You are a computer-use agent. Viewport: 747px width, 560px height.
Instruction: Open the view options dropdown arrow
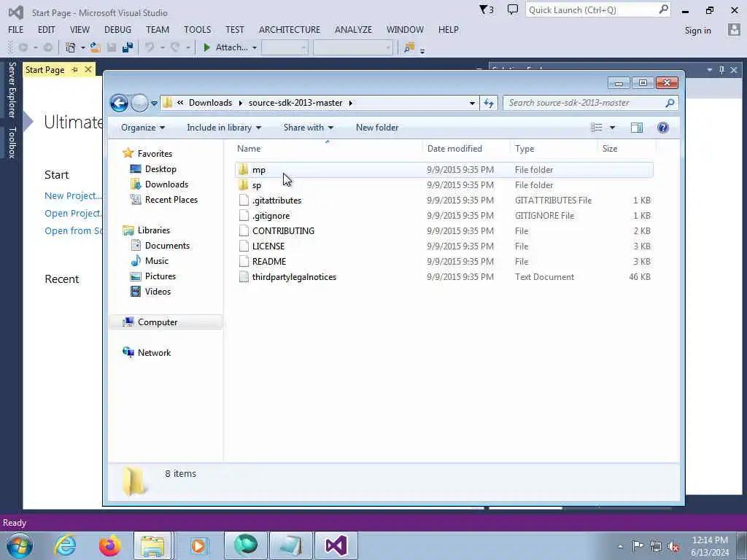tap(612, 128)
